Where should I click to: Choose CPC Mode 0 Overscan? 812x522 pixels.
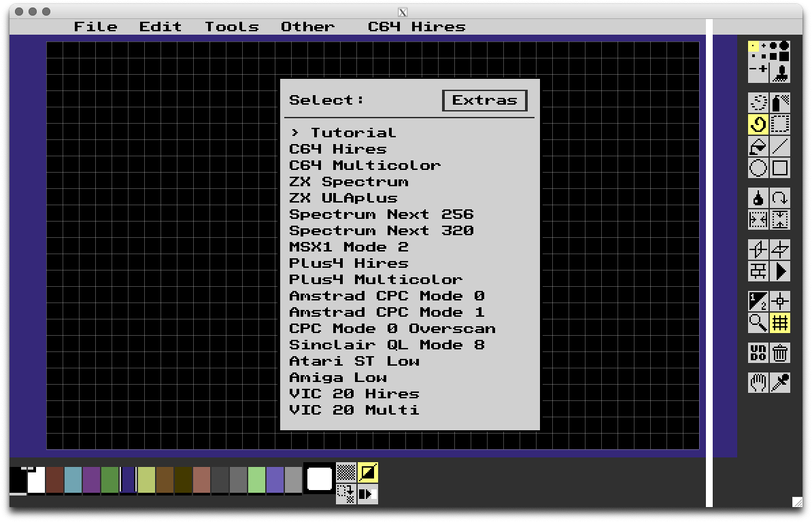(x=392, y=328)
